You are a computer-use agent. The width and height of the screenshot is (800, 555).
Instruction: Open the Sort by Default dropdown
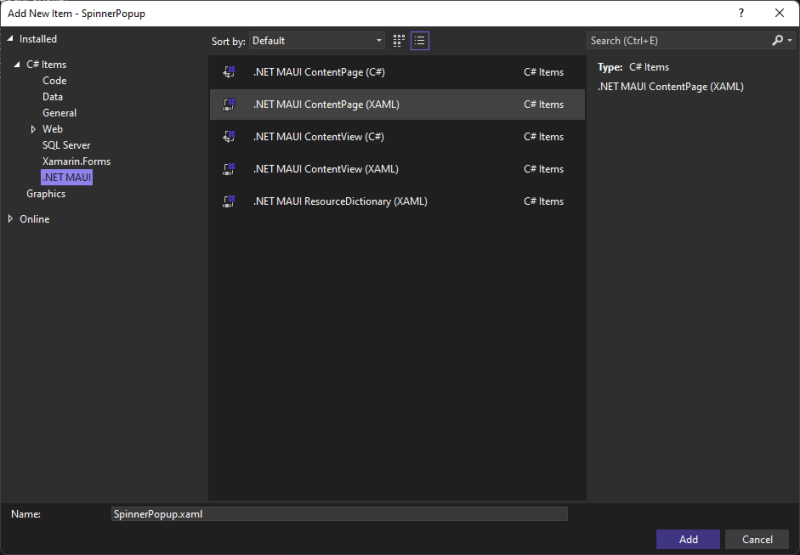(317, 41)
